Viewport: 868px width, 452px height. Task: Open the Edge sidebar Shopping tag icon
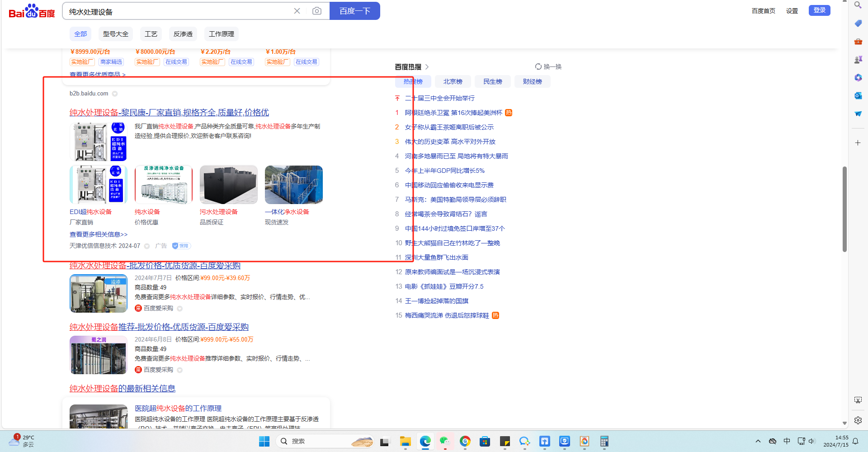(858, 23)
